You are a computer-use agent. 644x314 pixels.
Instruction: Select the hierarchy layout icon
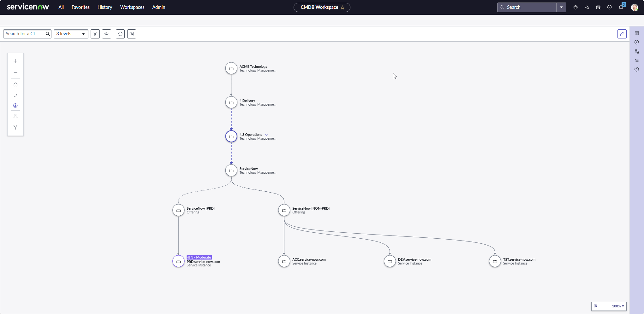[15, 116]
